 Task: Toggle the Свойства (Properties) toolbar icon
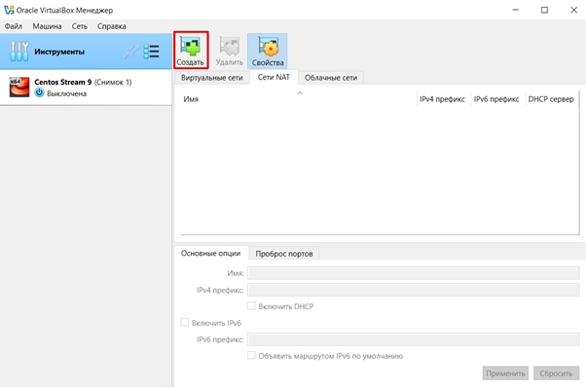coord(266,50)
